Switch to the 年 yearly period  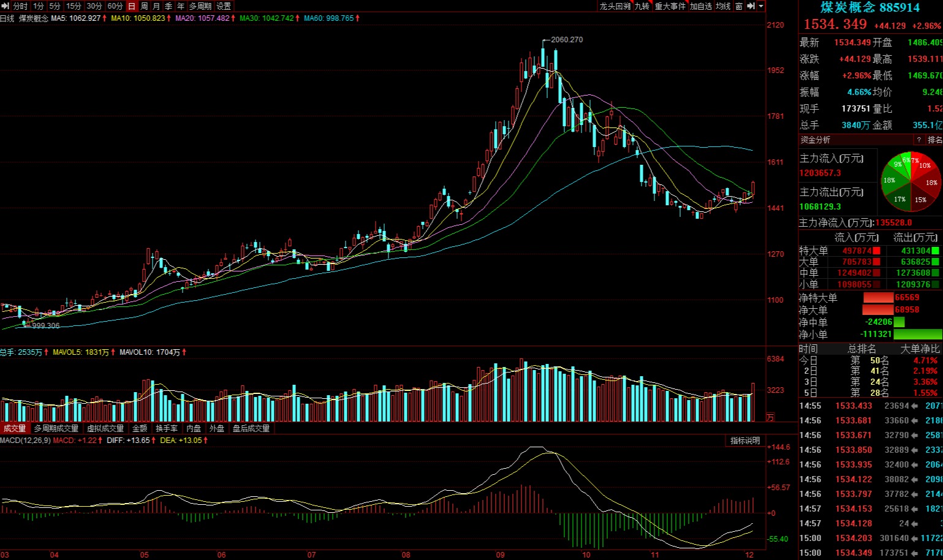pyautogui.click(x=181, y=6)
